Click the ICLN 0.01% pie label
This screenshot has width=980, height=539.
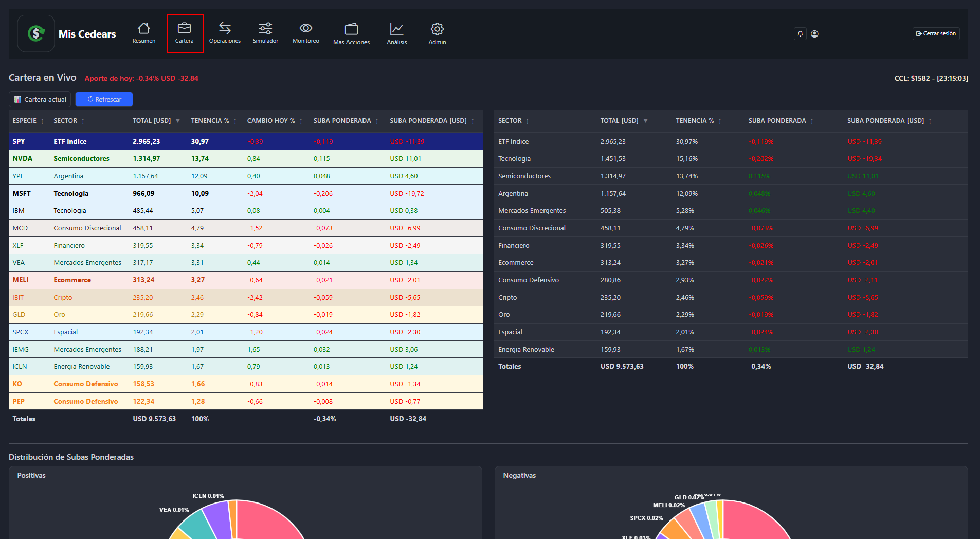click(x=208, y=496)
